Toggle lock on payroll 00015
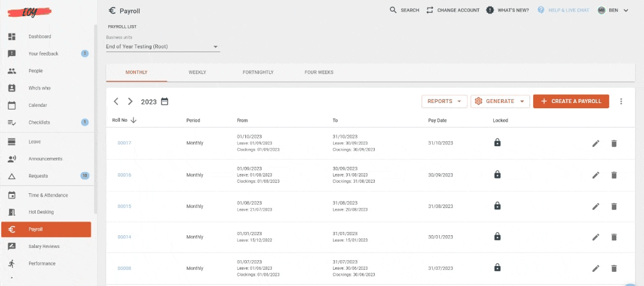Image resolution: width=644 pixels, height=286 pixels. point(497,205)
